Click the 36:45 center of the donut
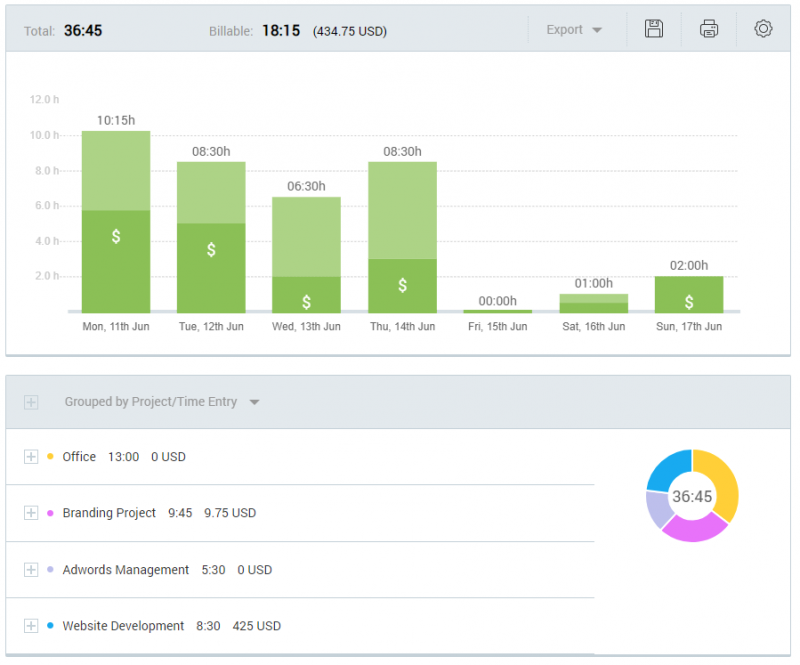This screenshot has height=665, width=800. pyautogui.click(x=692, y=496)
